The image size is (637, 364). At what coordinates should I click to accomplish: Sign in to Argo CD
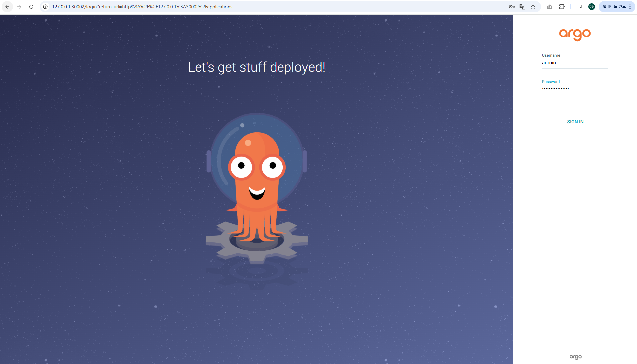(x=575, y=122)
